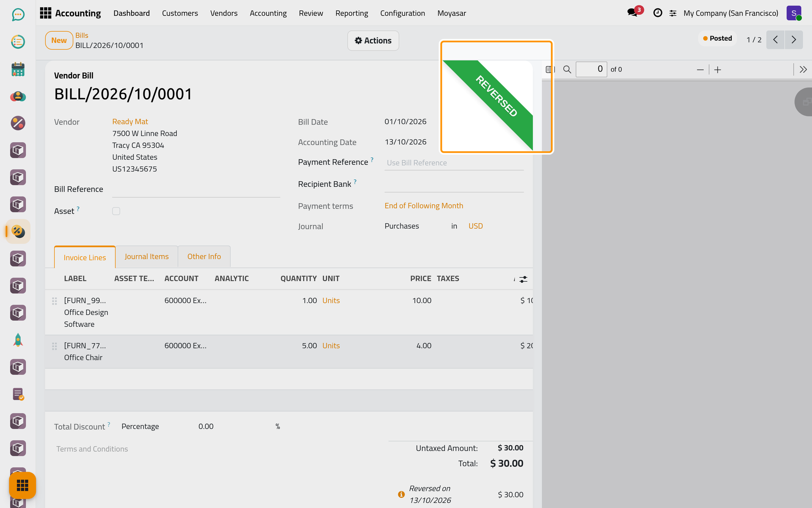Switch to the Other Info tab
Image resolution: width=812 pixels, height=508 pixels.
tap(204, 257)
